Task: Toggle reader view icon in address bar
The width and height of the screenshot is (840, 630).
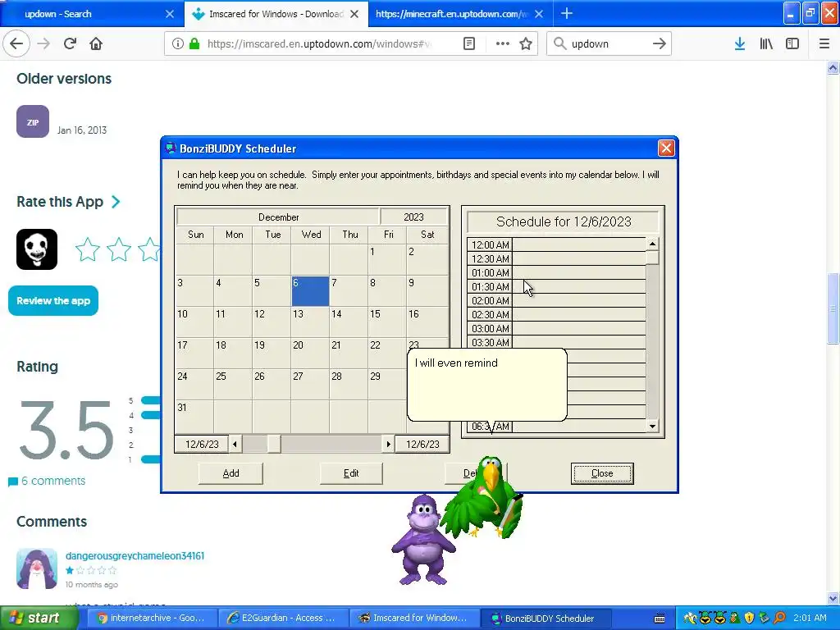Action: click(468, 43)
